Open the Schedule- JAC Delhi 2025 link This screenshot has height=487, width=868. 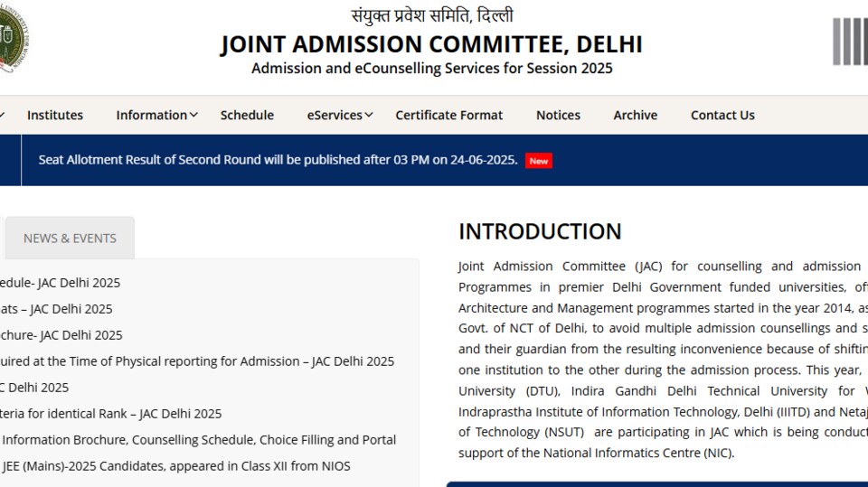pyautogui.click(x=60, y=283)
